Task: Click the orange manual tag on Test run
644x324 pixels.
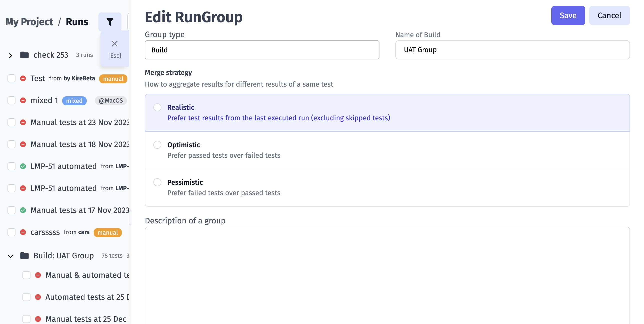Action: (x=113, y=79)
